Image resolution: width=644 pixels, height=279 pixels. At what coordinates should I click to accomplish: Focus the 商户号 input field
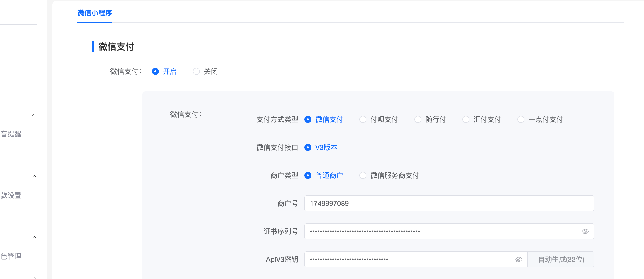[x=449, y=203]
